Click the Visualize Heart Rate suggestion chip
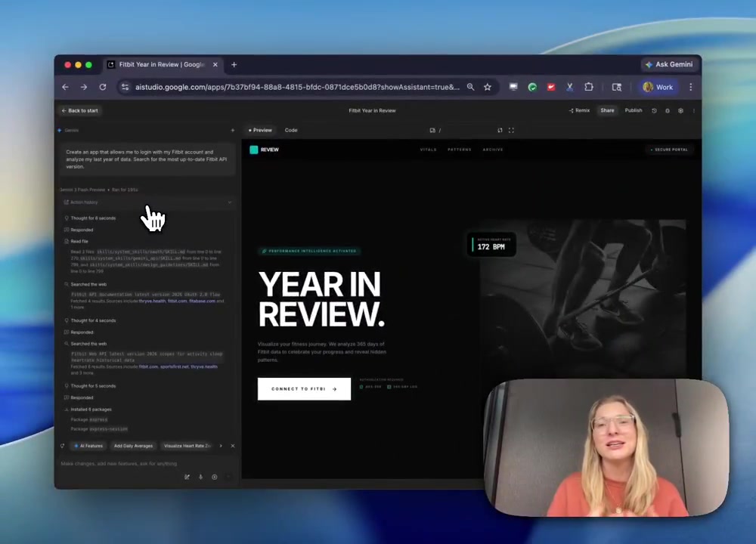The image size is (756, 544). click(x=187, y=447)
